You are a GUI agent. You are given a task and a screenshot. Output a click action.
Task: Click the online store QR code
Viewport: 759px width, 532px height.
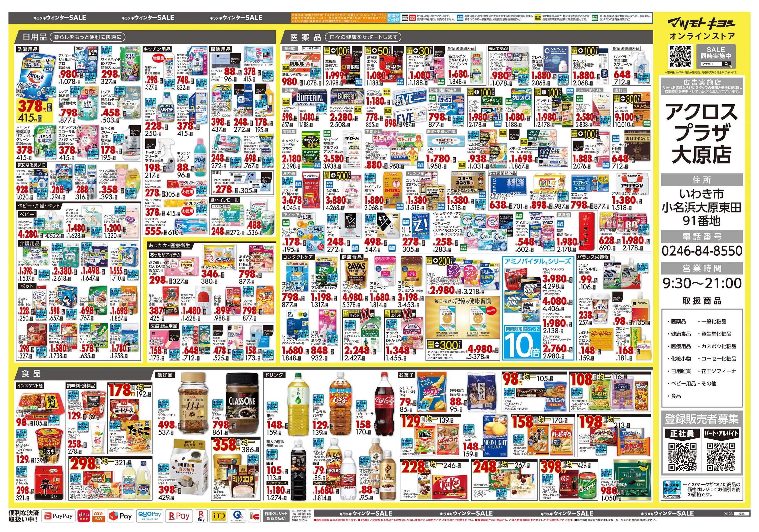click(x=680, y=57)
